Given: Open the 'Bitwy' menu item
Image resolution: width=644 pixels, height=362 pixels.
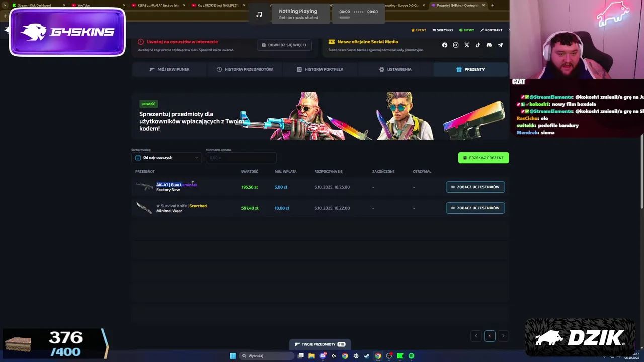Looking at the screenshot, I should click(466, 30).
